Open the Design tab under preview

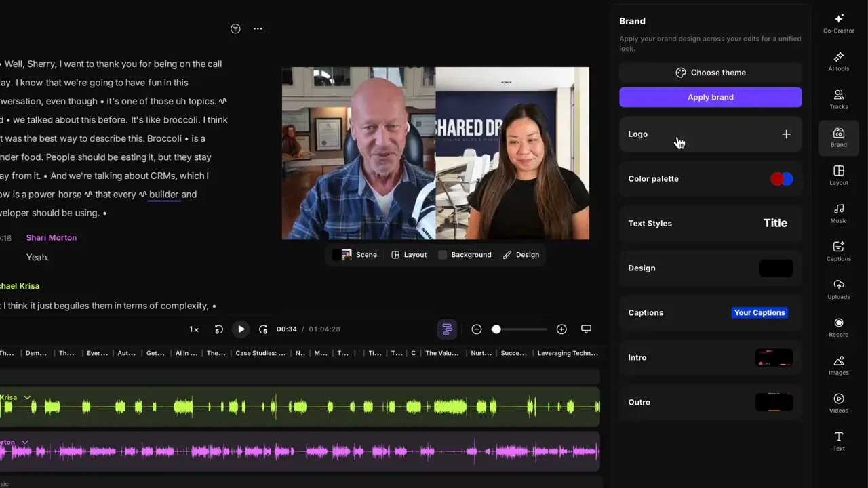(521, 255)
